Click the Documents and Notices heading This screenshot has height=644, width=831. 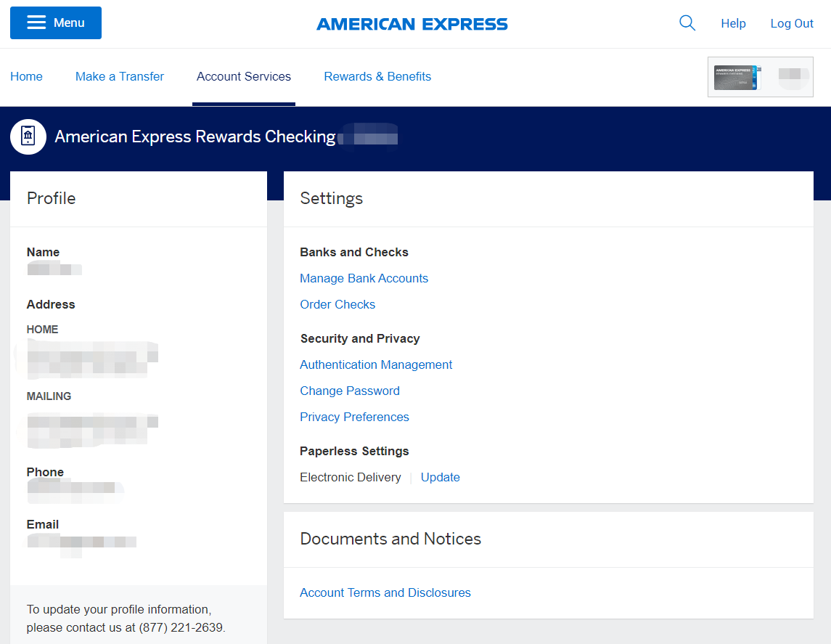[390, 539]
